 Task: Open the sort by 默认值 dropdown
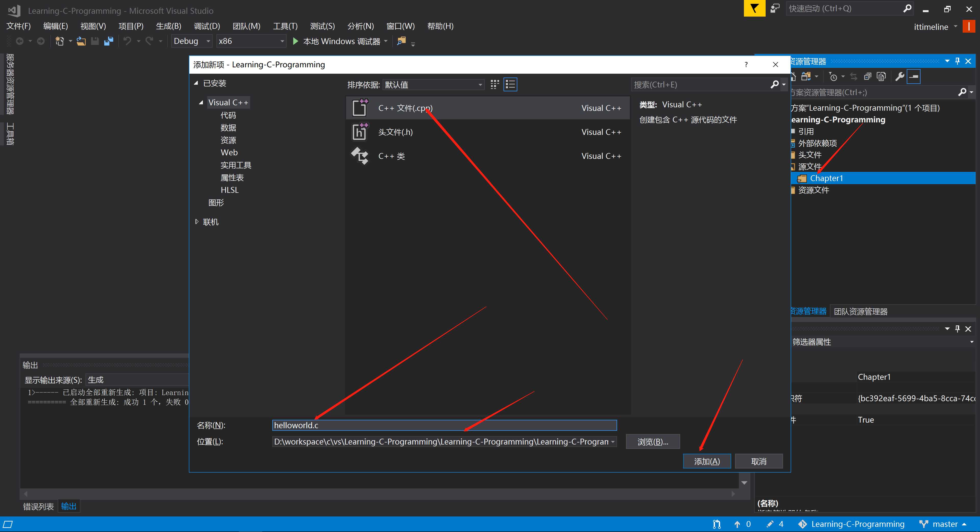click(x=433, y=84)
